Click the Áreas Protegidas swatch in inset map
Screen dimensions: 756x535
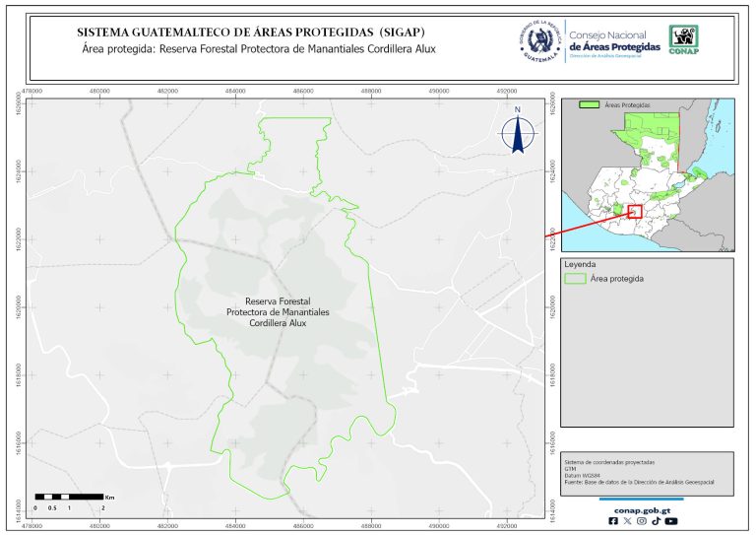click(x=590, y=103)
